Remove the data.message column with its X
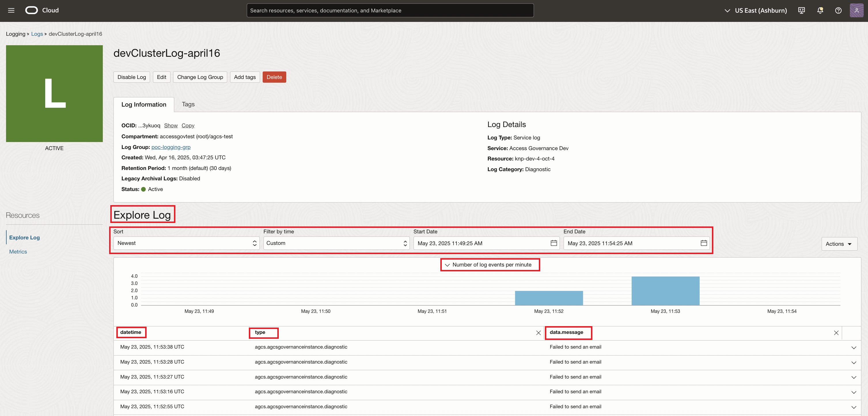This screenshot has height=416, width=868. (x=836, y=333)
